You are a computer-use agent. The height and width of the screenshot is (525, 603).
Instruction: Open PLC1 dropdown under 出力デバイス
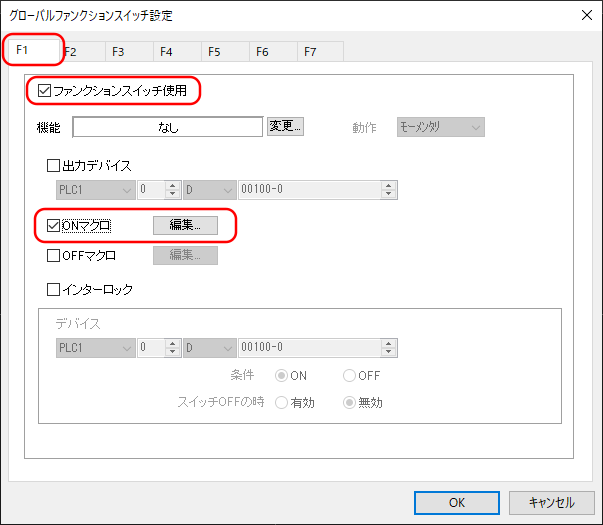pyautogui.click(x=95, y=188)
